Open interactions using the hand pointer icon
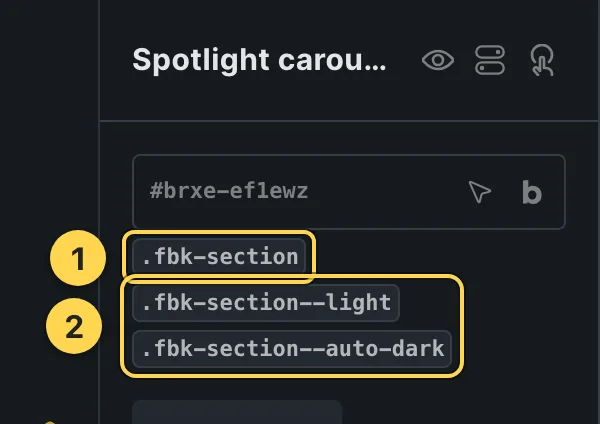 pos(542,60)
